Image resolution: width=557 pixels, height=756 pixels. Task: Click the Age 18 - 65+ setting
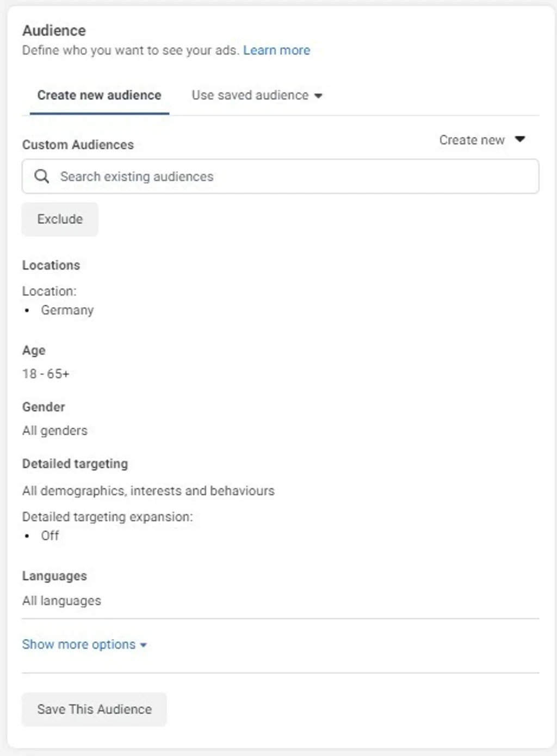[x=46, y=373]
